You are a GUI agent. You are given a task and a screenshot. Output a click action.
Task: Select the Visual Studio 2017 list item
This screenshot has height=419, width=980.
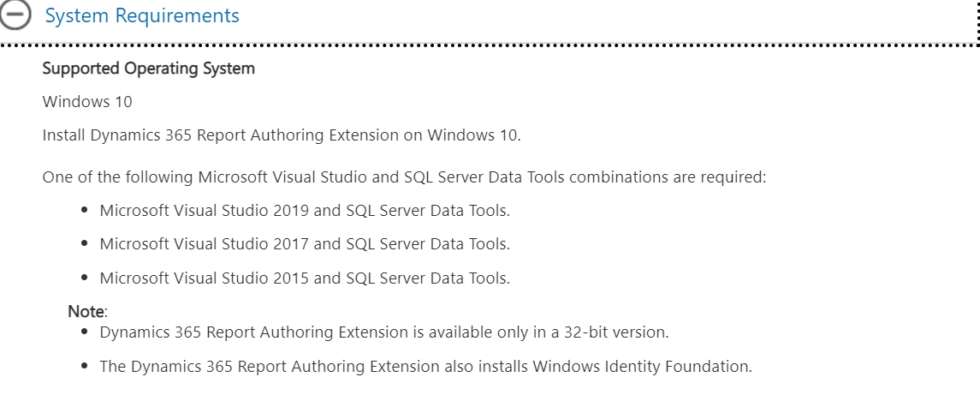(x=305, y=244)
